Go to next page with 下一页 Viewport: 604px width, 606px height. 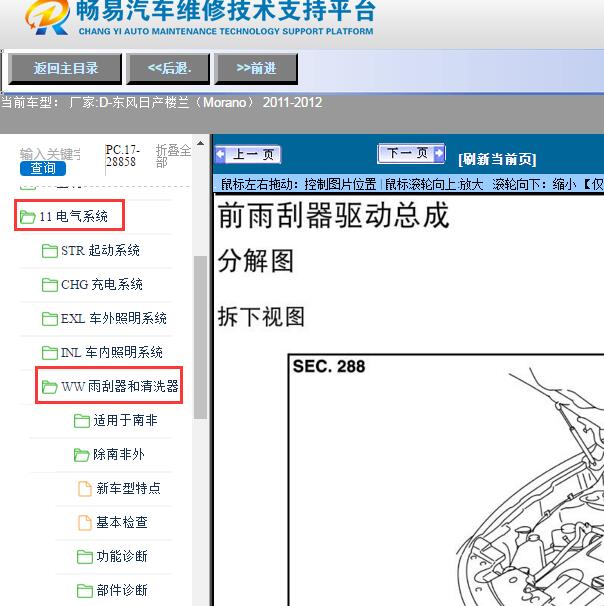(x=411, y=153)
